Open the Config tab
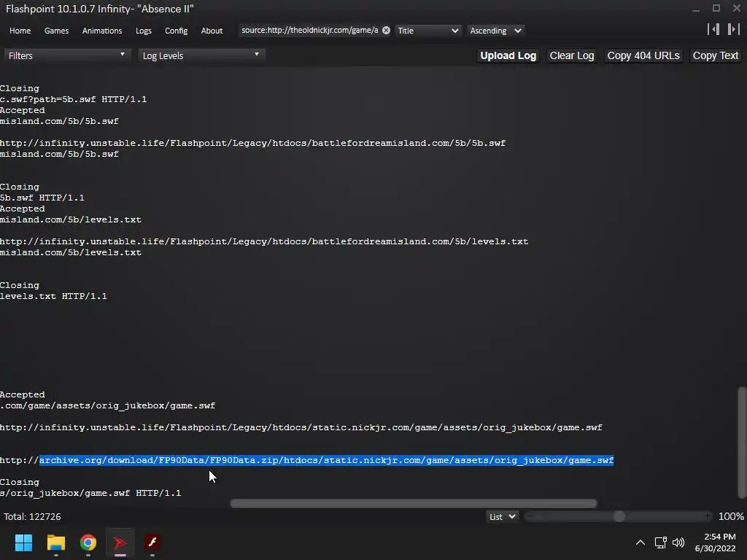 pos(177,31)
